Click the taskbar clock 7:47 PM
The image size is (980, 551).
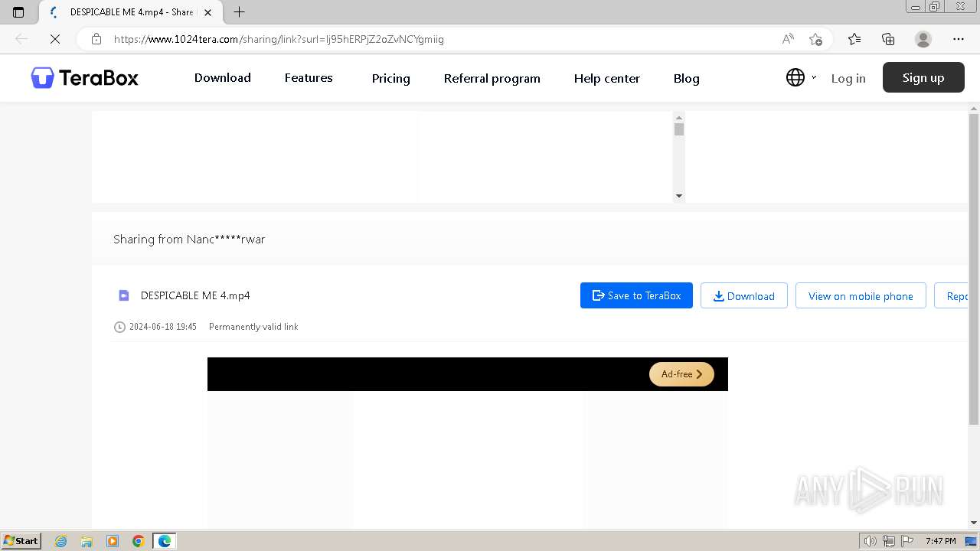(940, 541)
